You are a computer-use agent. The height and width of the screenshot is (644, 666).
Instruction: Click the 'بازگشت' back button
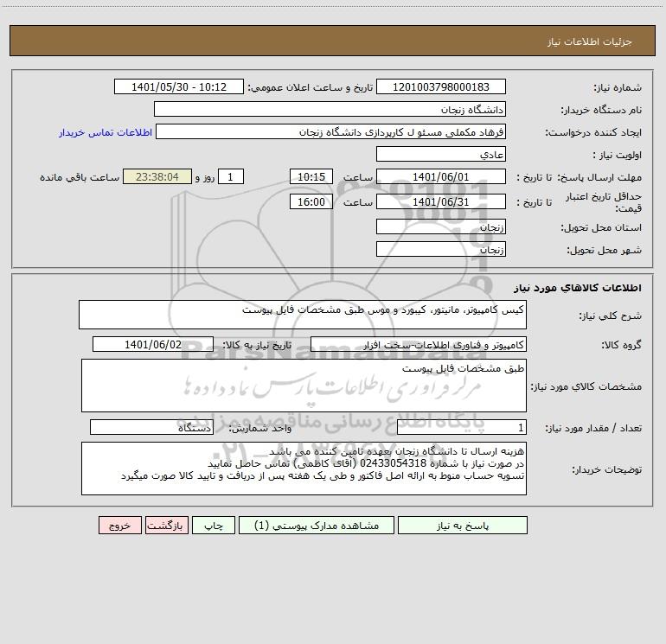click(x=166, y=525)
